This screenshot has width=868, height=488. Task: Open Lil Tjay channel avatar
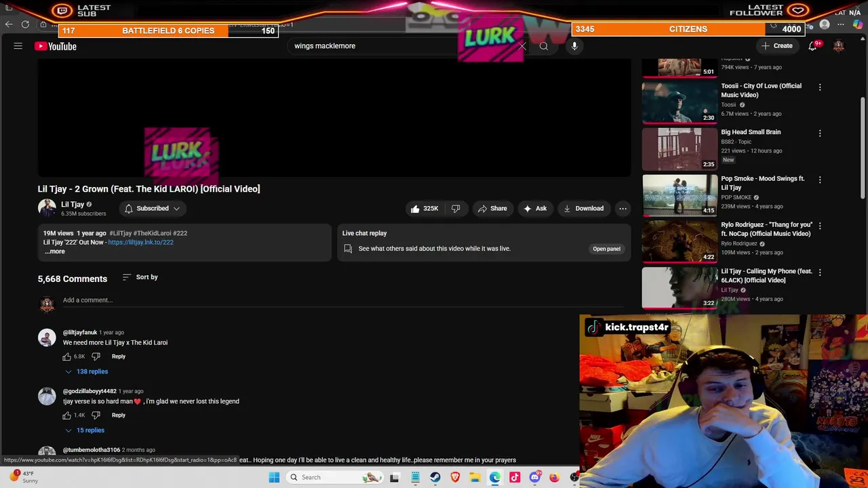point(47,208)
